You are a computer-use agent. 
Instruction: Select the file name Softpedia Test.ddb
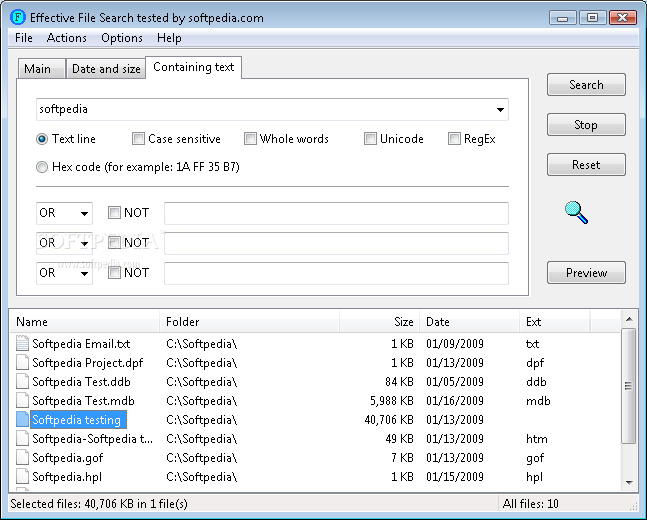(81, 382)
